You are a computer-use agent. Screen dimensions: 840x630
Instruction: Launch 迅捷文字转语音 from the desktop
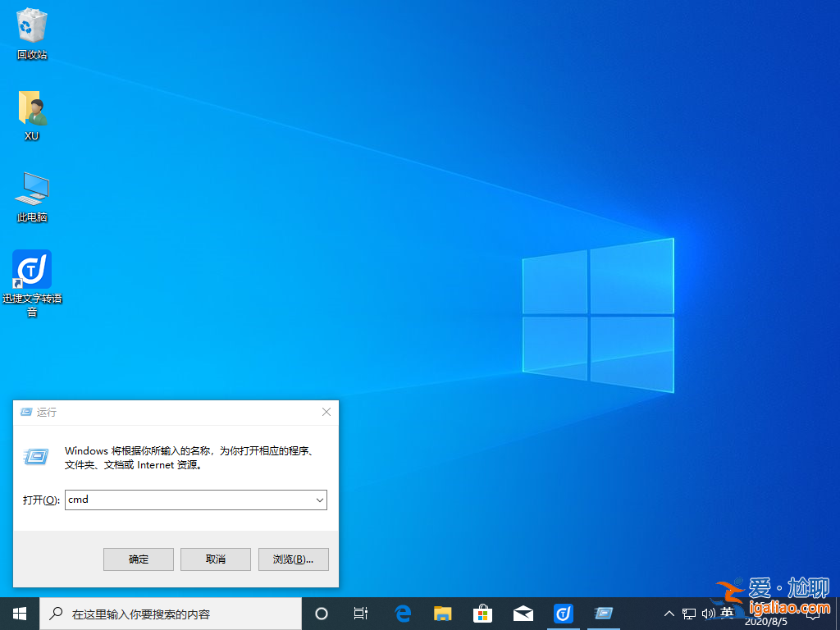(31, 269)
